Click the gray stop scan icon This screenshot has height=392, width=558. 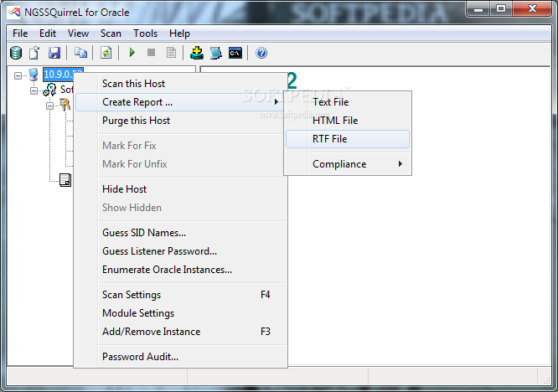click(x=152, y=53)
